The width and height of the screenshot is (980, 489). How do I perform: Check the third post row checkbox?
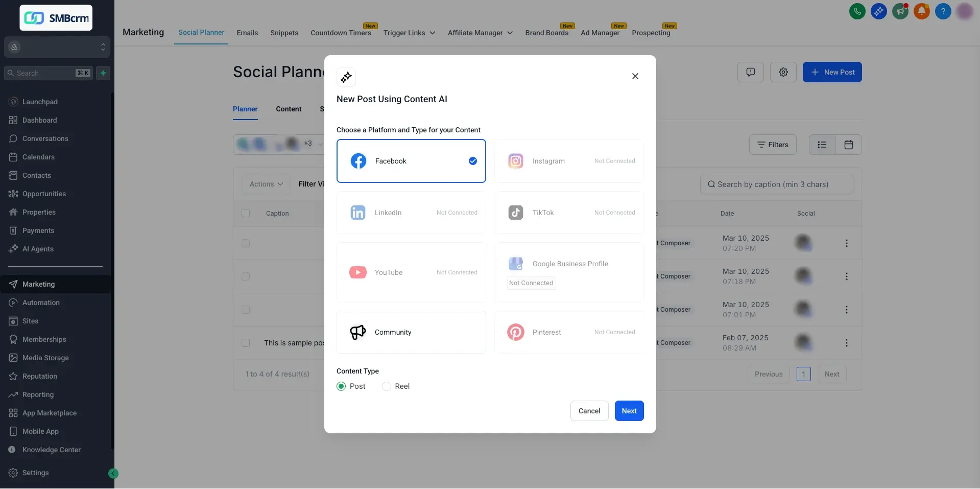click(246, 310)
